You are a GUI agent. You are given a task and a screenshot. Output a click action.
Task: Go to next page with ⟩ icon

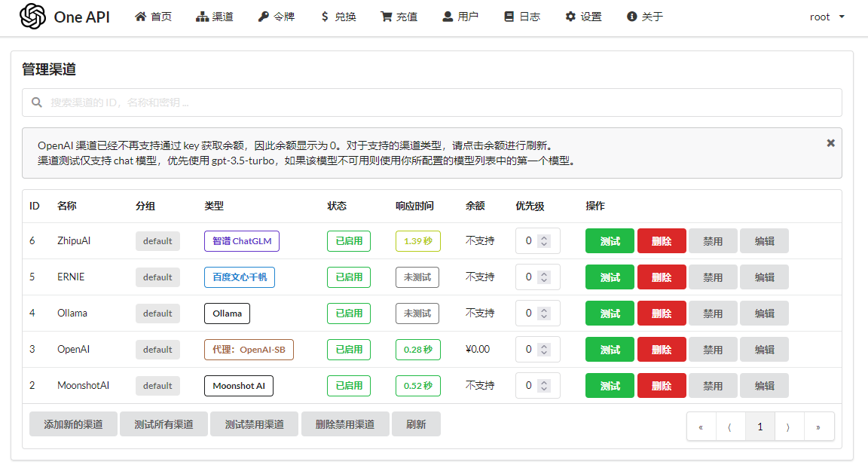point(789,427)
